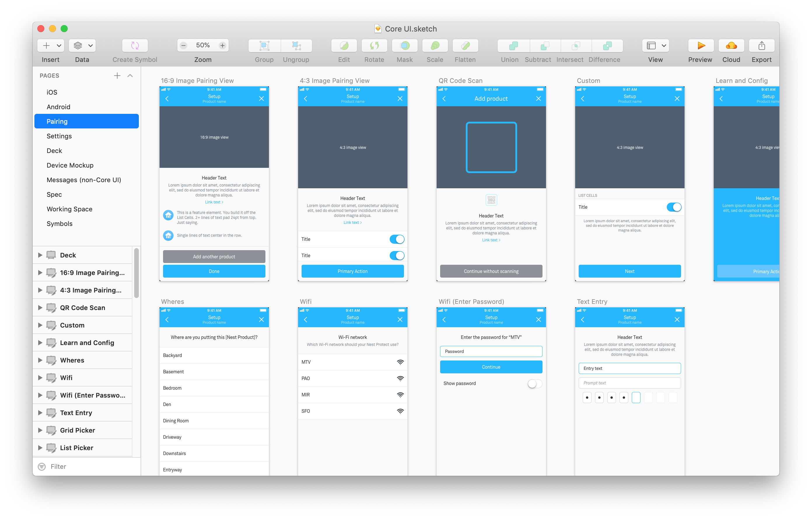Click the layer list Filter field
The image size is (812, 519).
coord(87,466)
